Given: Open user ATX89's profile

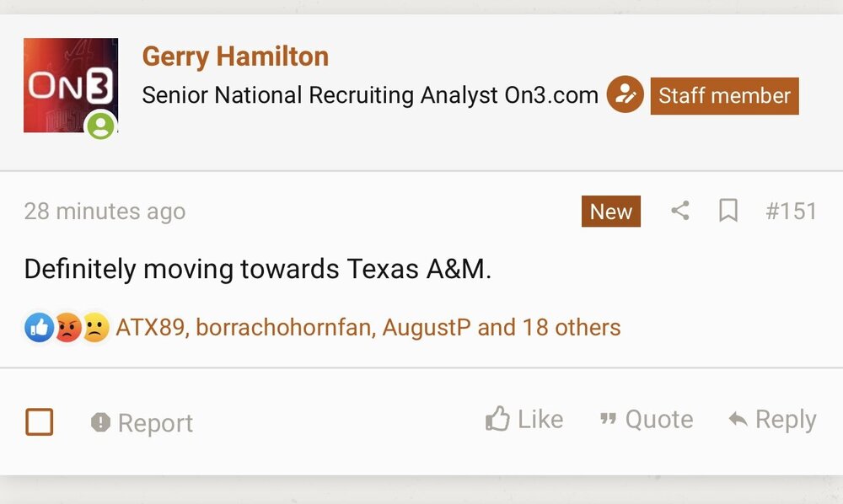Looking at the screenshot, I should click(x=149, y=327).
